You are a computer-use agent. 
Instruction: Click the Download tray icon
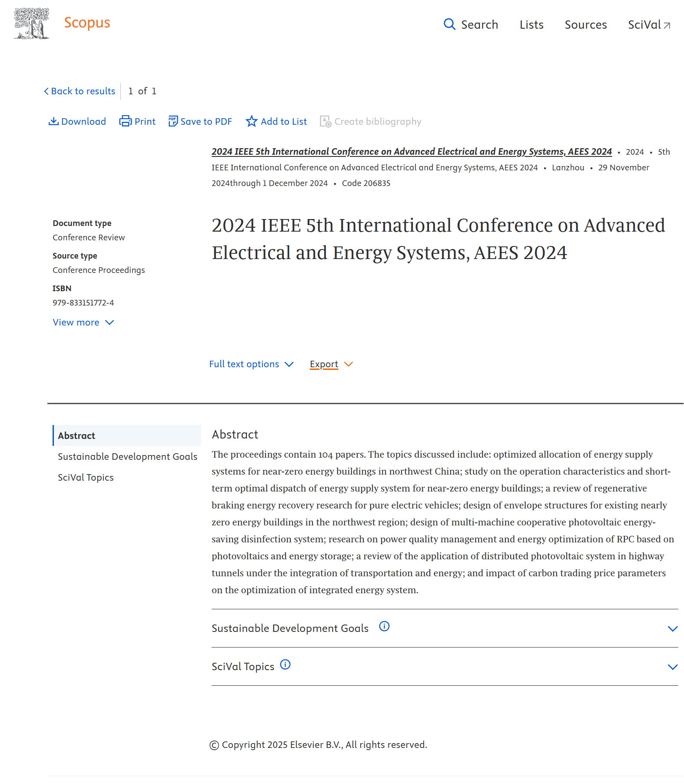[x=53, y=121]
